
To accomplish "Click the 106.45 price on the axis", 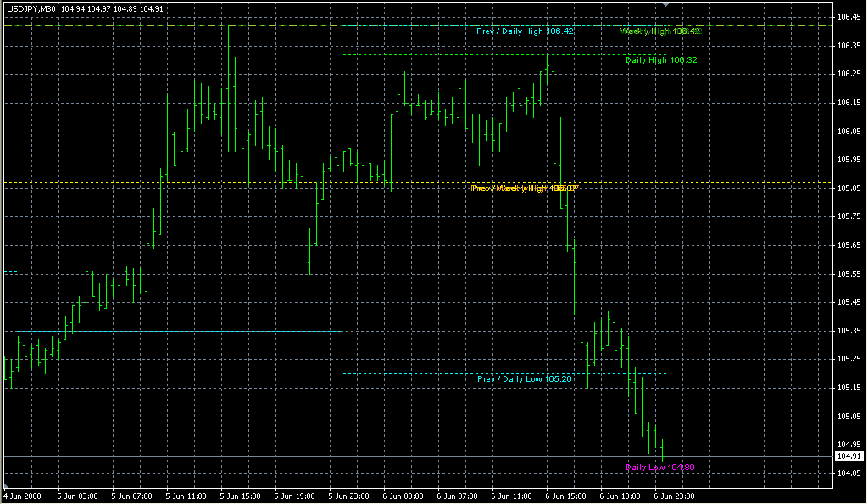I will point(849,17).
